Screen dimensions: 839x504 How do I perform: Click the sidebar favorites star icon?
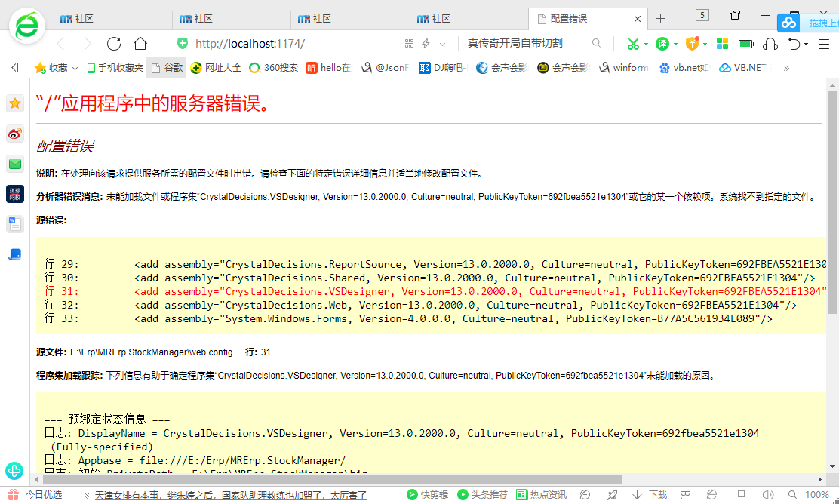[x=15, y=103]
